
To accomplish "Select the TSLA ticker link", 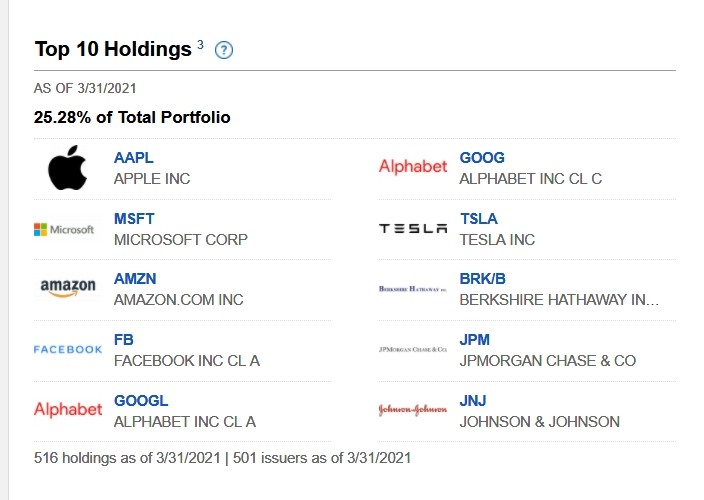I will coord(479,219).
